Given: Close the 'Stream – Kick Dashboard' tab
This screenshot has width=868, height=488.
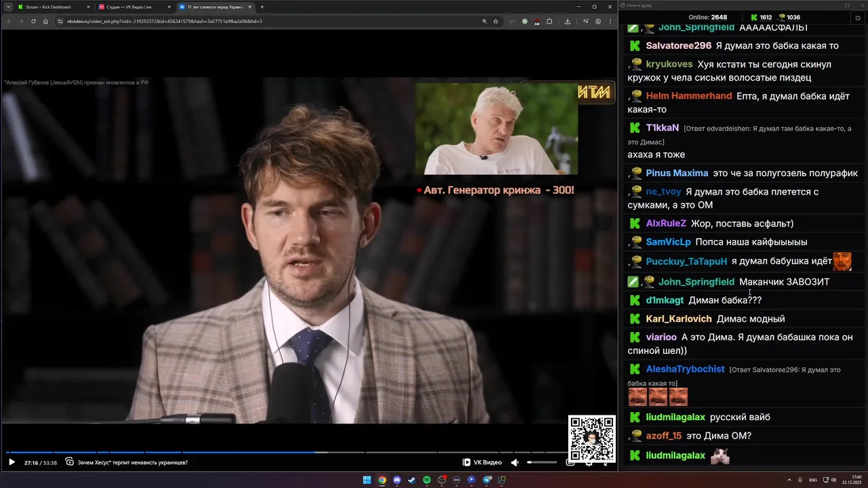Looking at the screenshot, I should click(x=88, y=7).
